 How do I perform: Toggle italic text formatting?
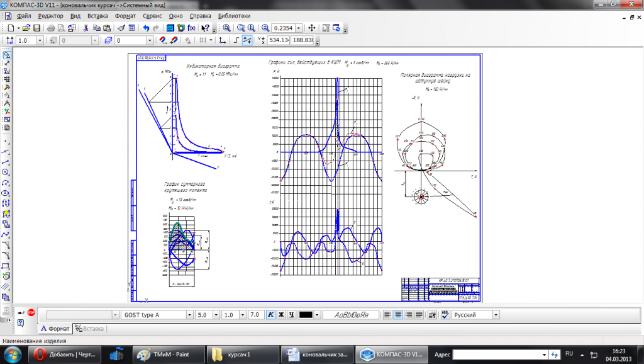point(270,315)
